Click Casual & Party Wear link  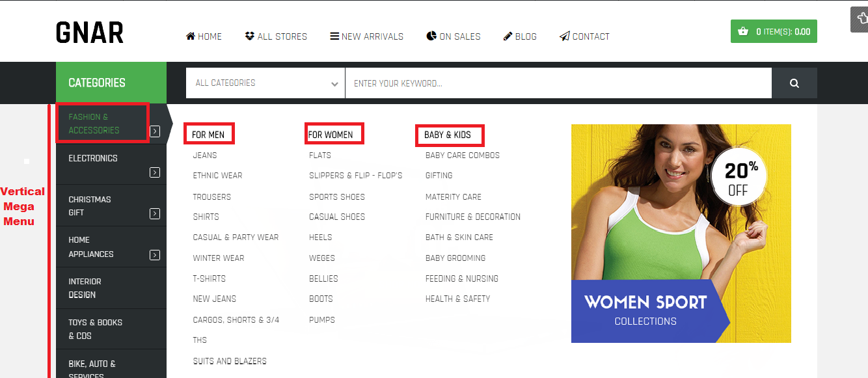pos(236,237)
